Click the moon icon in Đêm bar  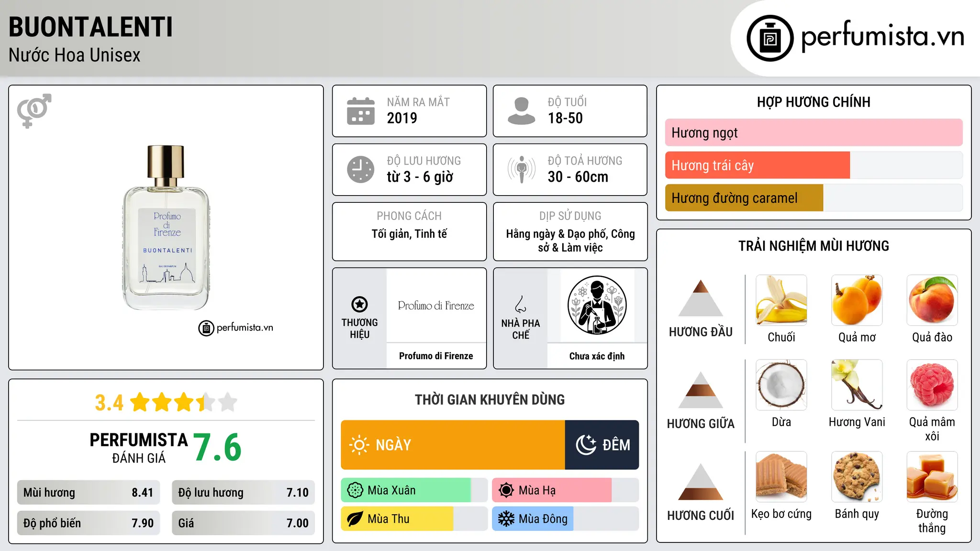pyautogui.click(x=586, y=445)
